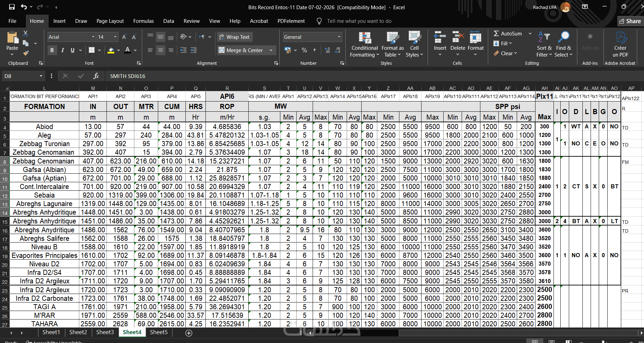The image size is (644, 343).
Task: Apply Percent Style format
Action: 304,50
